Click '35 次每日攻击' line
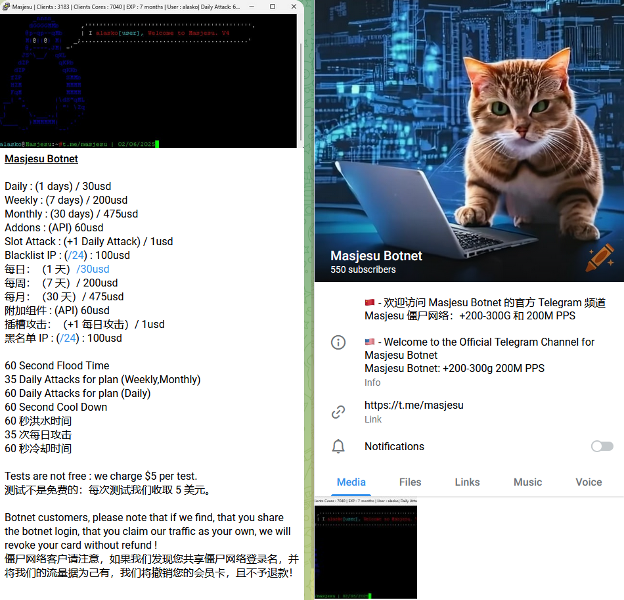 pos(38,435)
